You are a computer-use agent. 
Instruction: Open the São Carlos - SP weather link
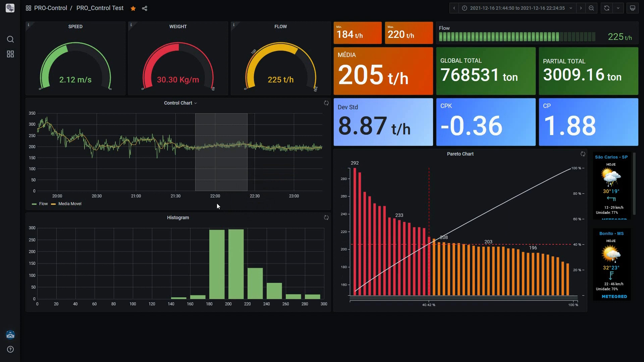[611, 157]
